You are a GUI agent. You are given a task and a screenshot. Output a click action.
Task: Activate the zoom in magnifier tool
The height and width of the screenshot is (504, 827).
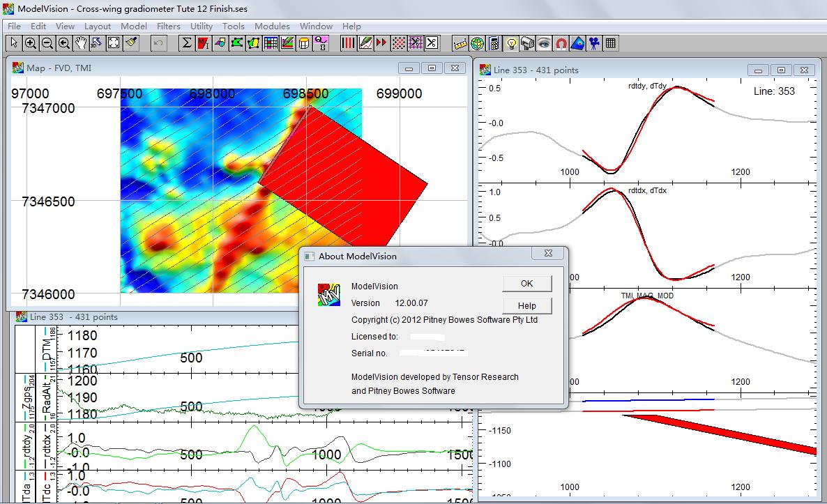31,43
